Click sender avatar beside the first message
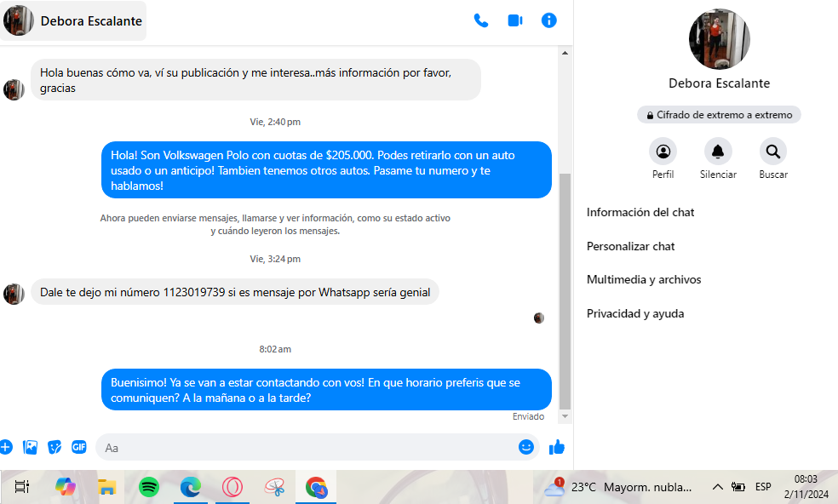 coord(14,89)
